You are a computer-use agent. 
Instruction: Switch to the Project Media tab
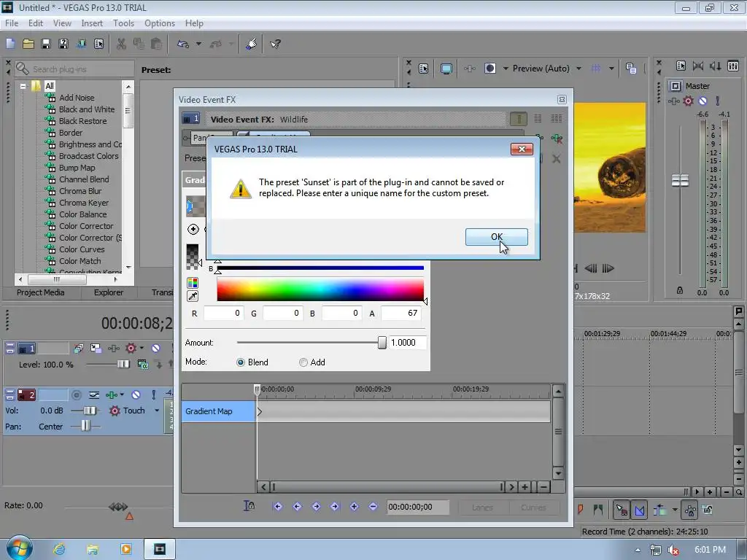41,292
